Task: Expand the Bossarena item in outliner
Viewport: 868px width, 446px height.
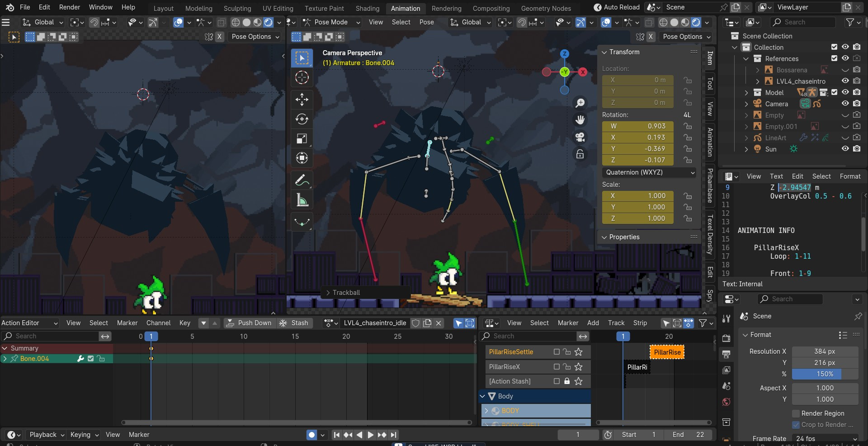Action: (x=758, y=70)
